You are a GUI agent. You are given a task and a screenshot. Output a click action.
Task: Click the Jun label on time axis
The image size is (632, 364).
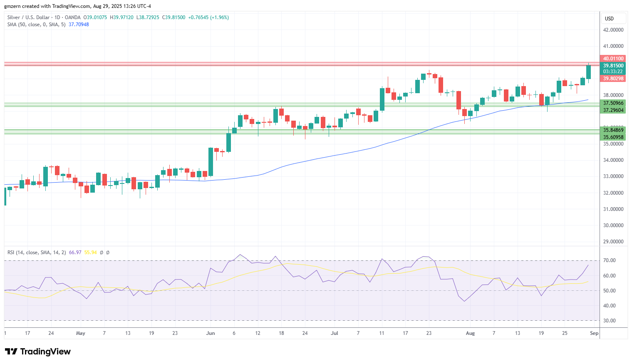click(211, 333)
